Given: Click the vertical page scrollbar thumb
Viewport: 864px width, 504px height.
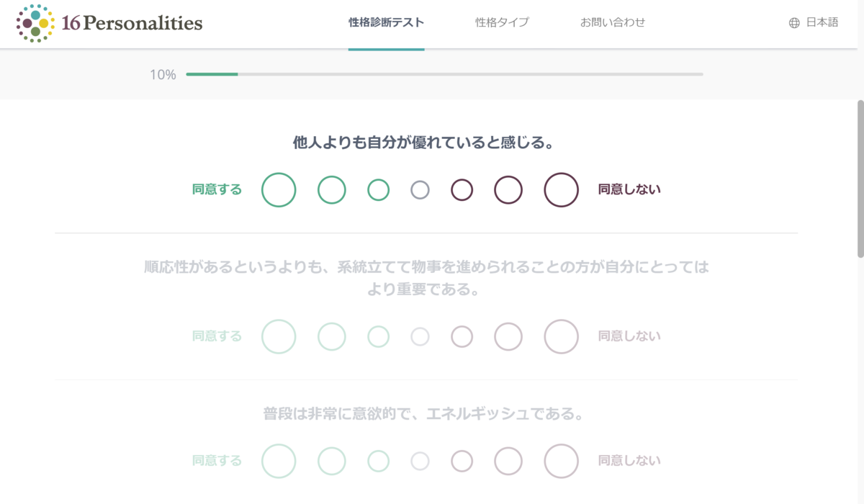Looking at the screenshot, I should (x=860, y=179).
